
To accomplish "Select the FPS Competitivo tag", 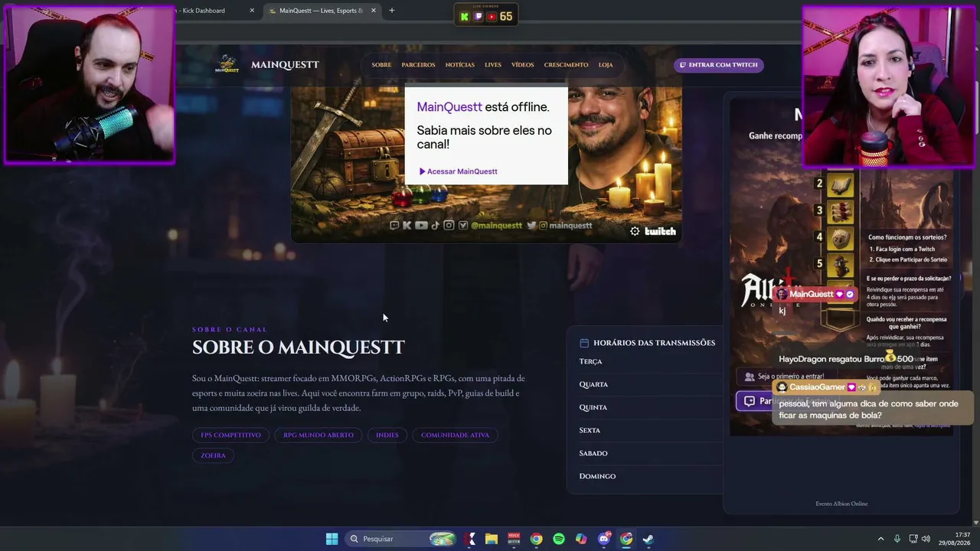I will coord(230,435).
